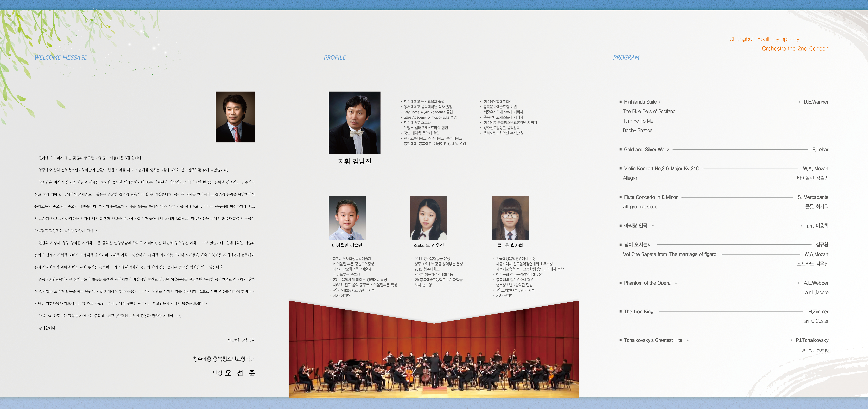Select flutist 최가희 portrait photo

[x=510, y=218]
